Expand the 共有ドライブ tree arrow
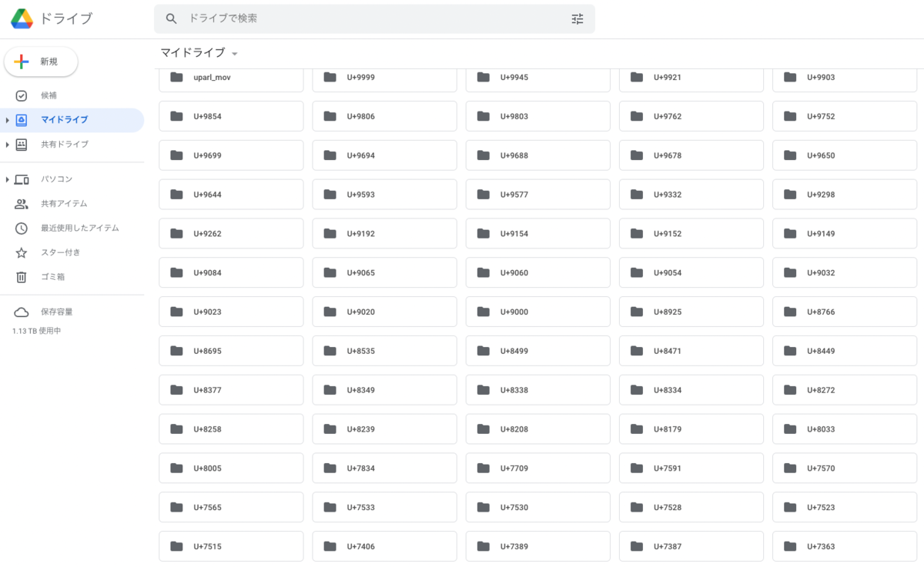Screen dimensions: 924x567 pyautogui.click(x=7, y=144)
